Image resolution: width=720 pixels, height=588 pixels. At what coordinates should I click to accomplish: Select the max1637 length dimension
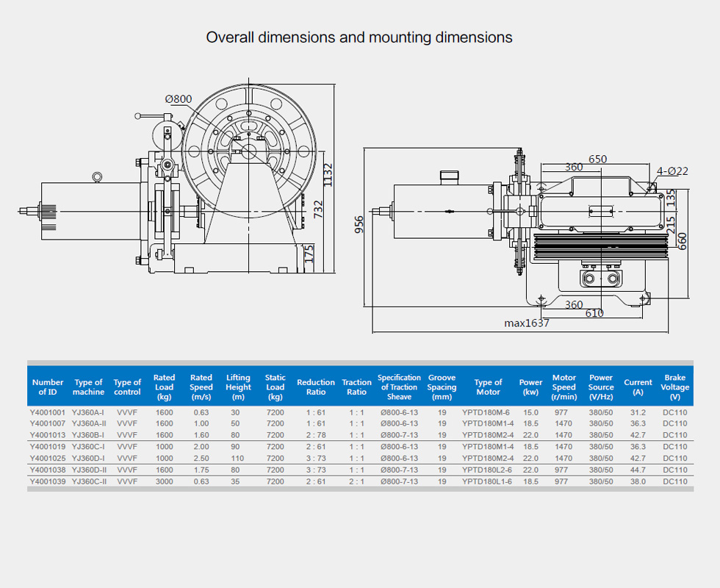pos(526,323)
